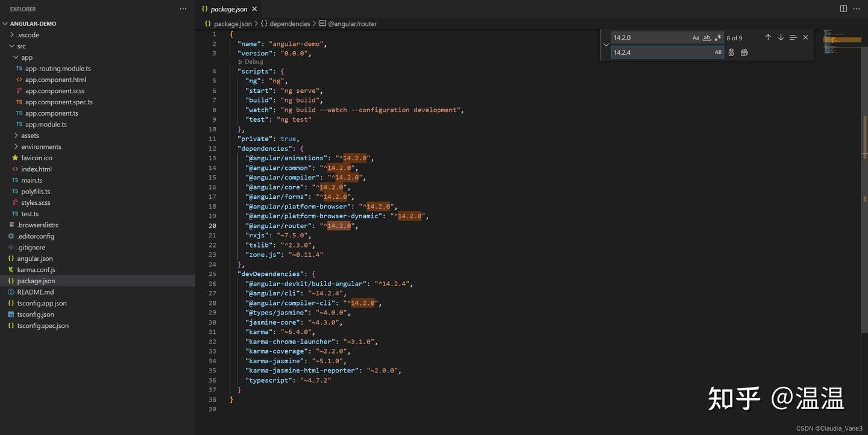Open app.component.scss file
The width and height of the screenshot is (868, 435).
pos(97,91)
